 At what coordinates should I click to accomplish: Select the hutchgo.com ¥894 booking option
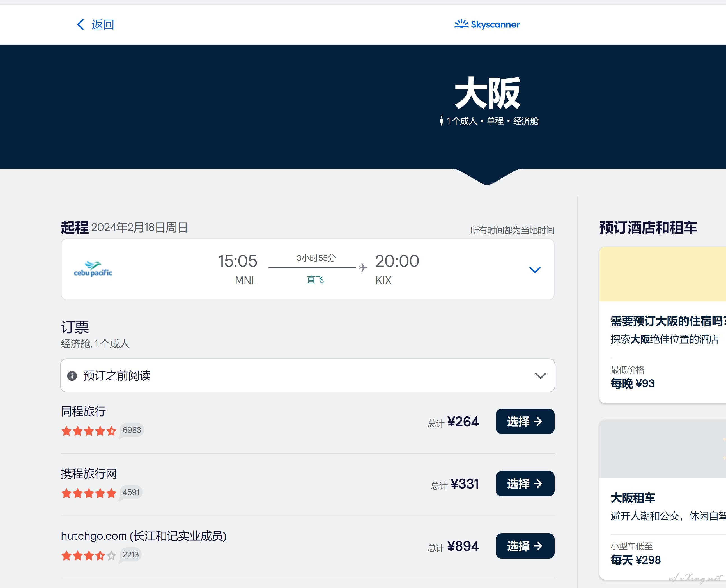click(525, 546)
